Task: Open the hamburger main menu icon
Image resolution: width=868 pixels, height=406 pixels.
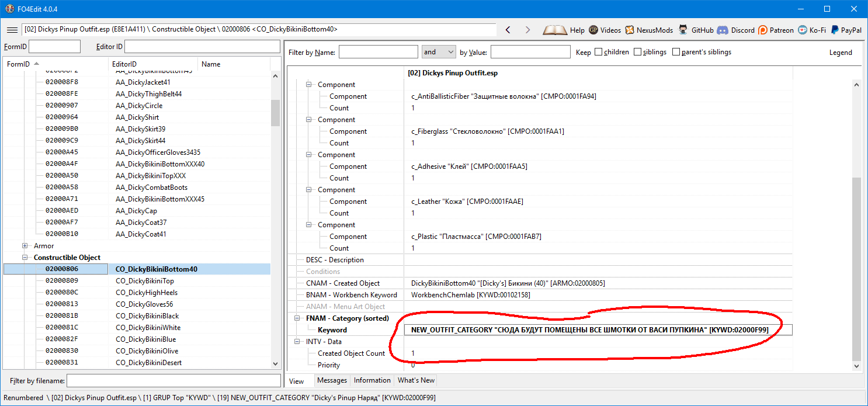Action: (12, 30)
